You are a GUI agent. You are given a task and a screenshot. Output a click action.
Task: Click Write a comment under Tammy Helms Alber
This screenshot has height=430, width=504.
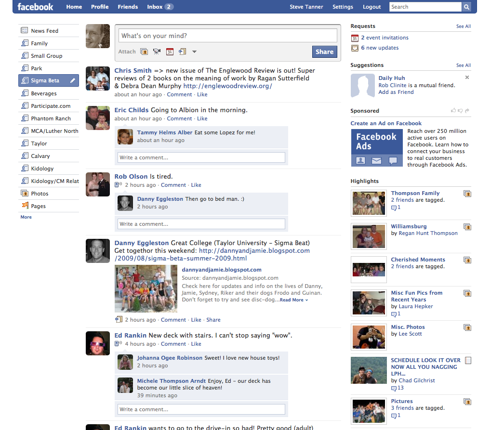[x=201, y=157]
